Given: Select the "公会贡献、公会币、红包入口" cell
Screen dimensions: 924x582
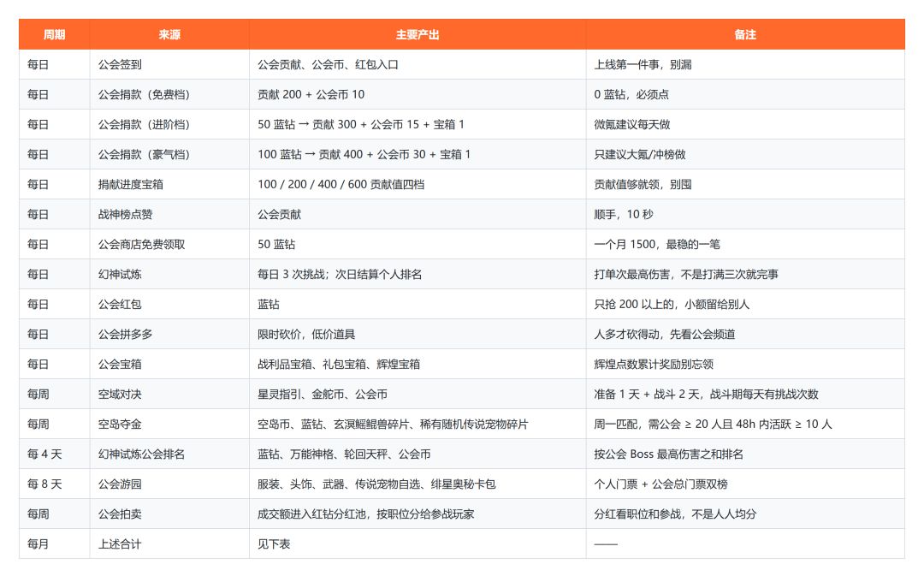Looking at the screenshot, I should [x=418, y=65].
